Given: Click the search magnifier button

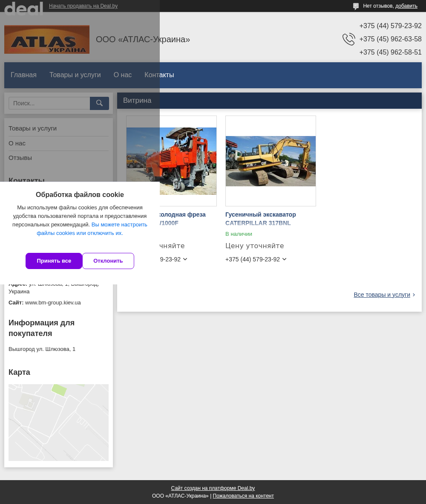Looking at the screenshot, I should 99,103.
